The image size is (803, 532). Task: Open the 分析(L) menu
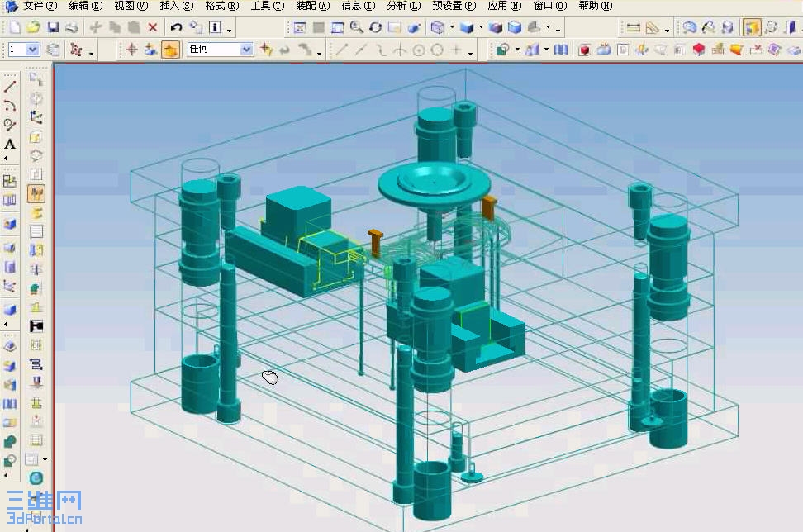pyautogui.click(x=403, y=6)
